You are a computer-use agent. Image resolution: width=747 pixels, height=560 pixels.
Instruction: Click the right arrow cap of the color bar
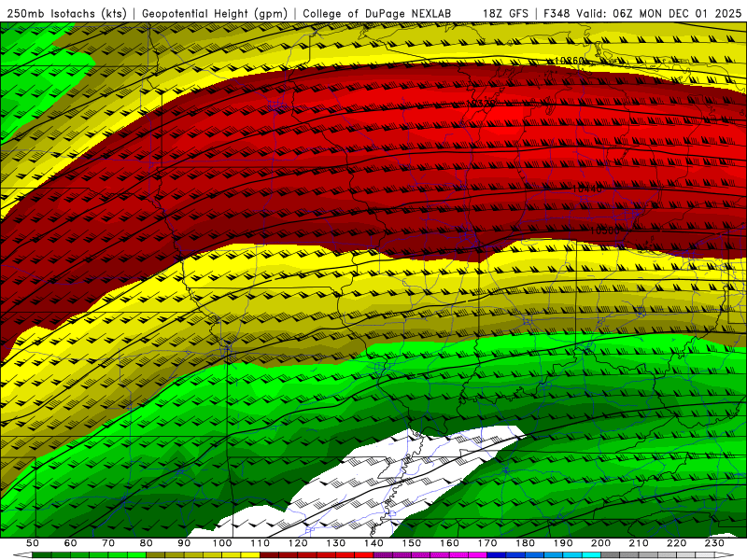pyautogui.click(x=725, y=554)
